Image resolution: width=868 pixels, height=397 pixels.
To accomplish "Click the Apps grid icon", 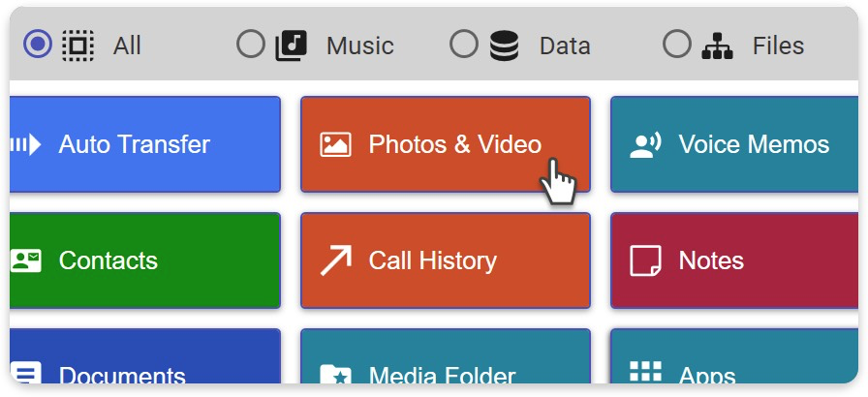I will (645, 373).
